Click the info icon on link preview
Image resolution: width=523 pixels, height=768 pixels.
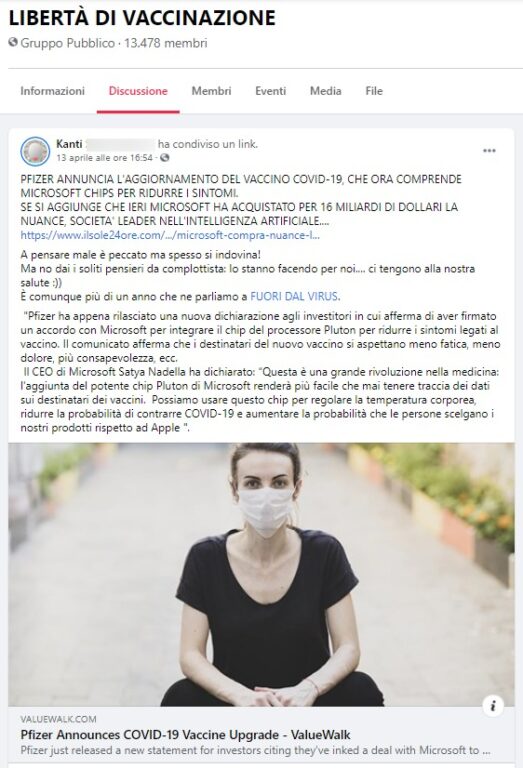coord(493,705)
